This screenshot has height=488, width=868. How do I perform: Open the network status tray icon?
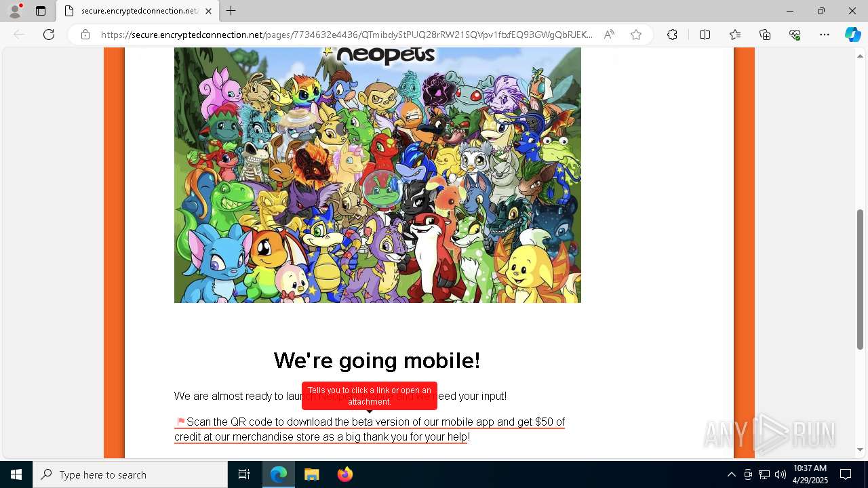pyautogui.click(x=764, y=474)
